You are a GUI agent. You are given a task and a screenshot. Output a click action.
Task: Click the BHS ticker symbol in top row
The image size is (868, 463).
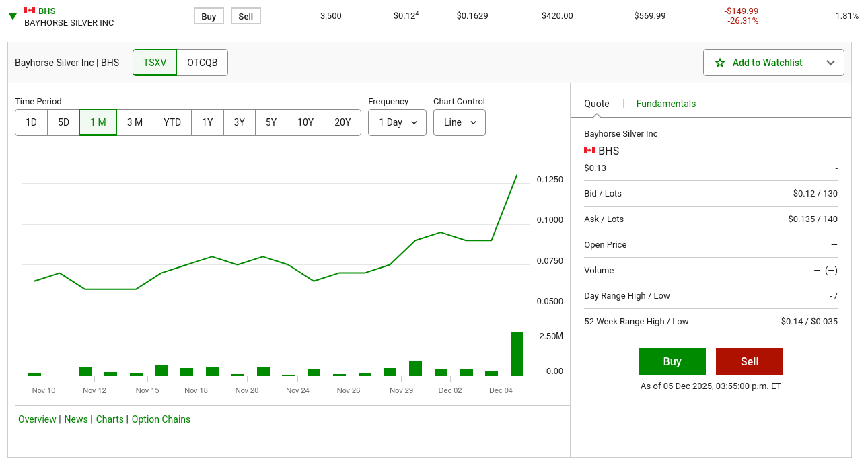pos(47,11)
